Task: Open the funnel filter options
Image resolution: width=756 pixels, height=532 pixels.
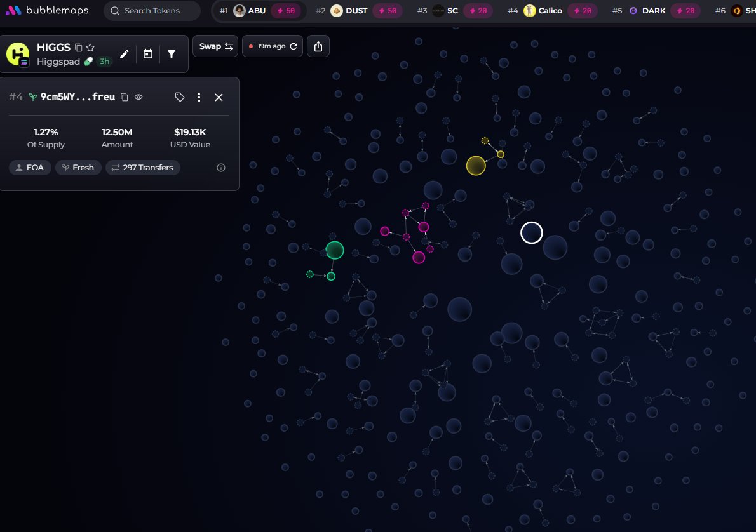Action: [172, 54]
